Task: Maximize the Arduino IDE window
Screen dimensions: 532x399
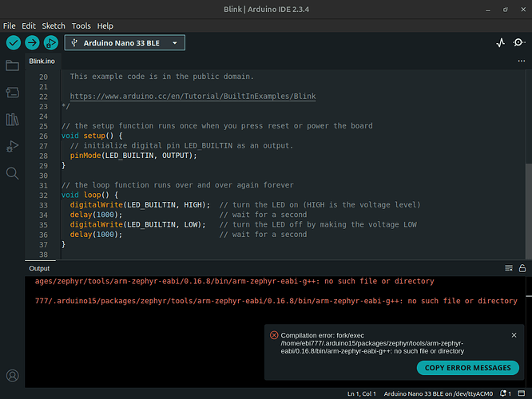Action: point(505,10)
